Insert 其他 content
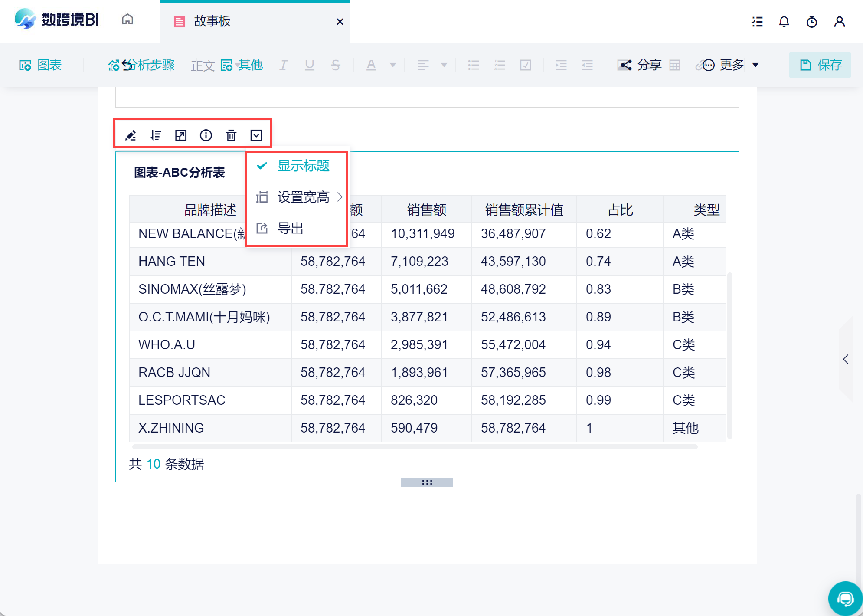This screenshot has height=616, width=863. pyautogui.click(x=242, y=65)
